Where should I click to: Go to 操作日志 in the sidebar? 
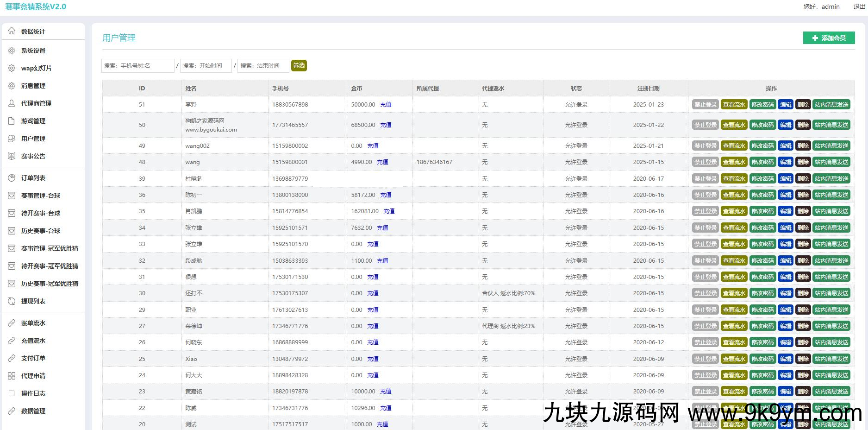pos(33,393)
